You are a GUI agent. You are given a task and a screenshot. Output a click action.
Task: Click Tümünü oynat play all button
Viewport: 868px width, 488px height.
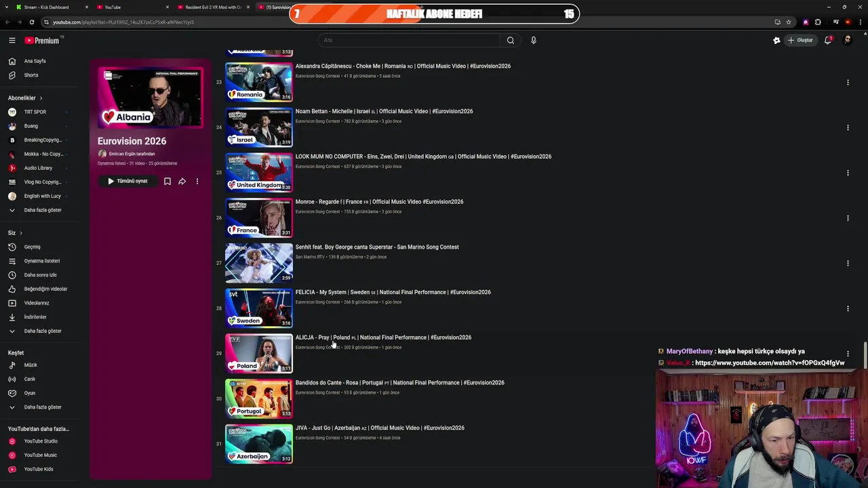coord(127,181)
